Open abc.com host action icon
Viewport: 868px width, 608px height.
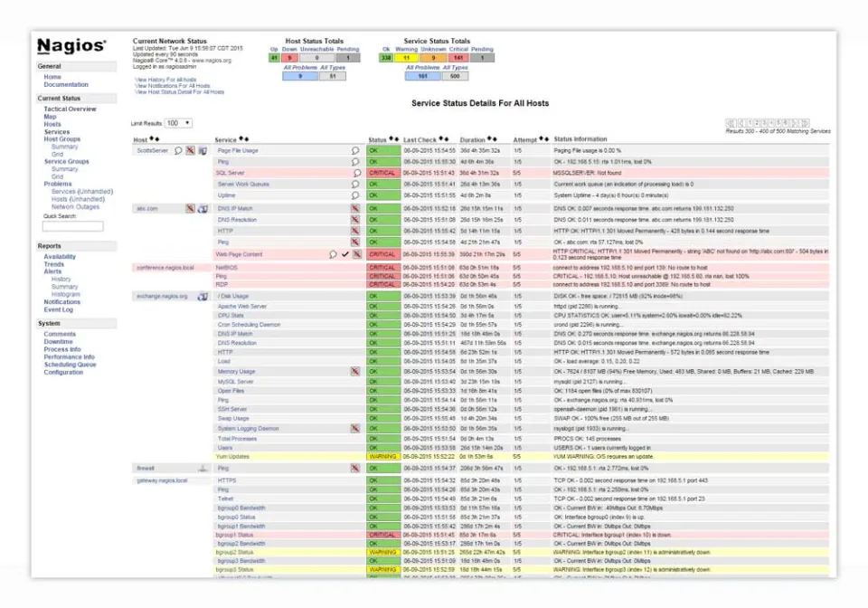[x=203, y=209]
